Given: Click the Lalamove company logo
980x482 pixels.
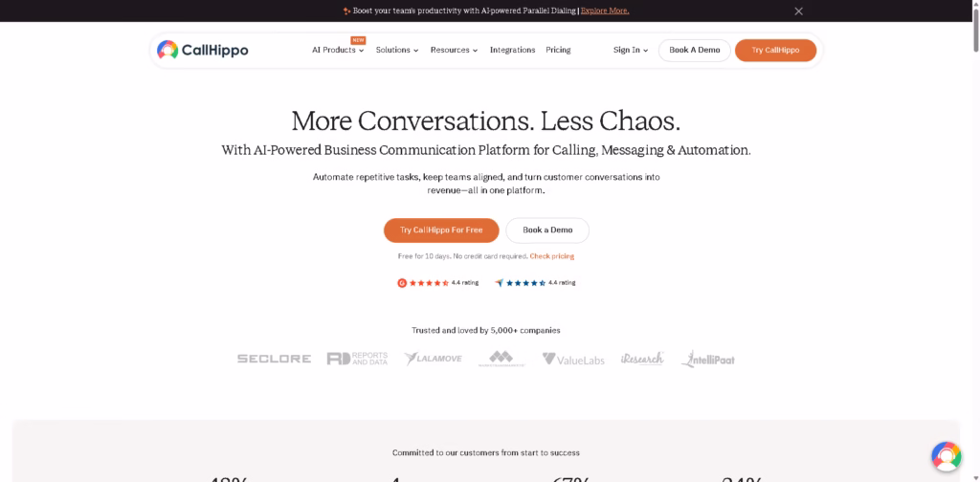Looking at the screenshot, I should (433, 359).
